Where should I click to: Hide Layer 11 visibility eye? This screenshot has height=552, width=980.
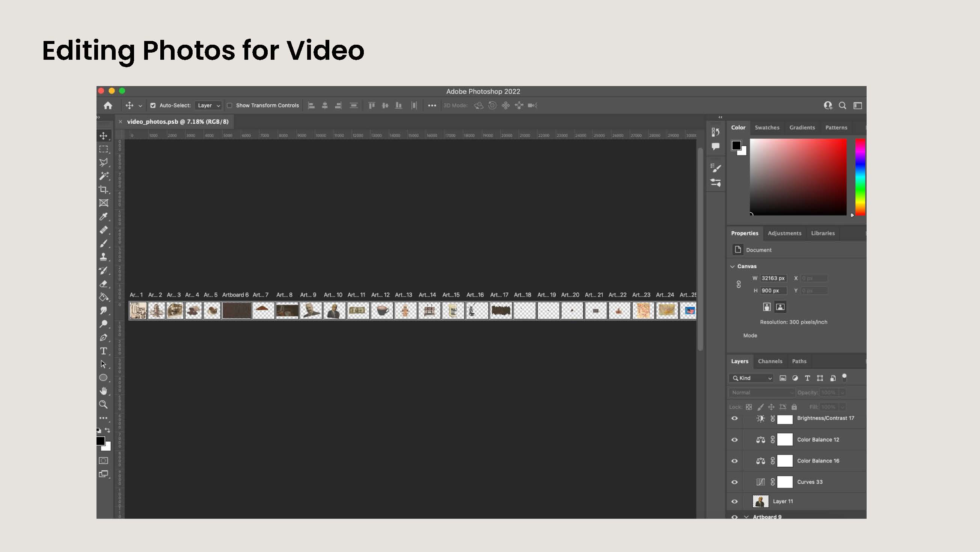pos(734,501)
